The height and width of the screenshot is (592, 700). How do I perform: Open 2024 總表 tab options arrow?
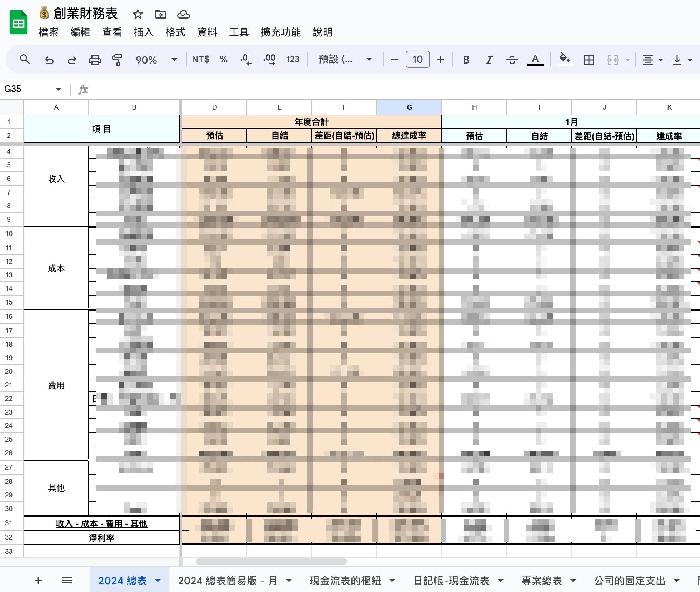click(158, 581)
